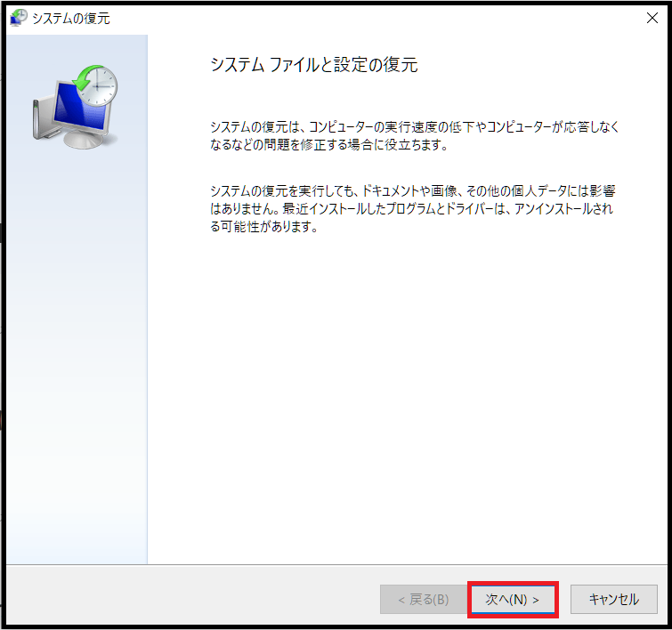
Task: Click the computer tower in the illustration
Action: [x=39, y=116]
